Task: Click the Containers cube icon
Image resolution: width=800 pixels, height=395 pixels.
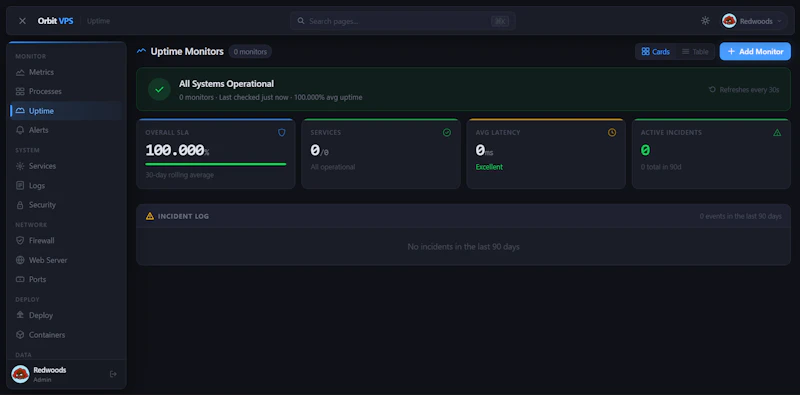Action: click(20, 335)
